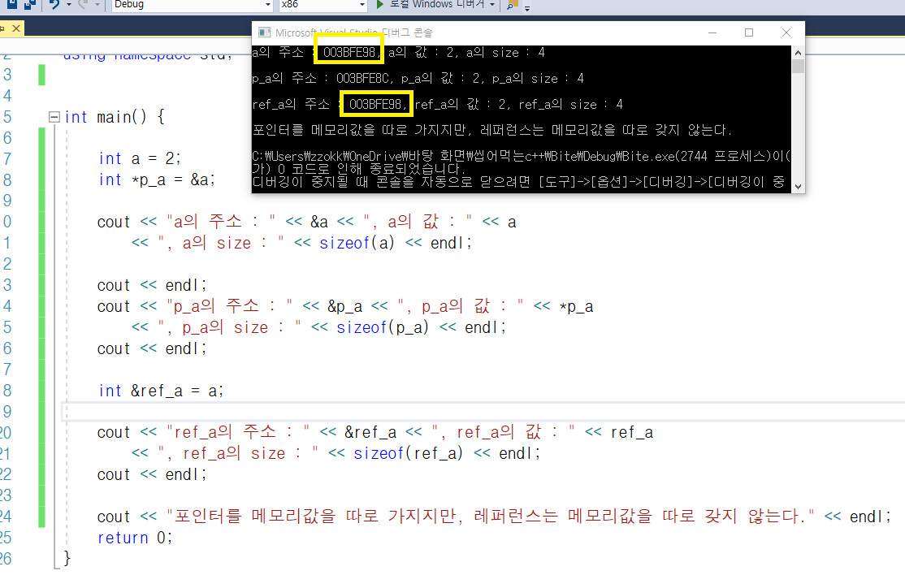Image resolution: width=905 pixels, height=588 pixels.
Task: Click the Undo arrow icon
Action: click(54, 4)
